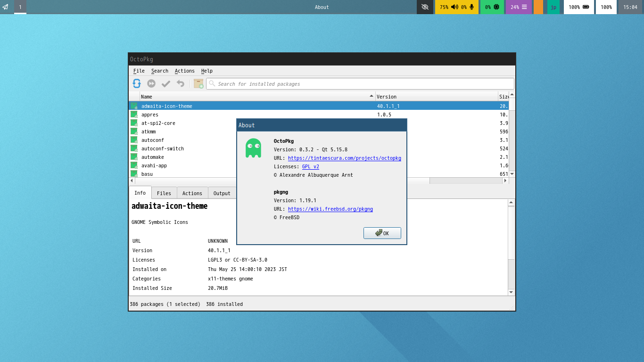The width and height of the screenshot is (644, 362).
Task: Click the undo arrow toolbar icon
Action: pos(181,83)
